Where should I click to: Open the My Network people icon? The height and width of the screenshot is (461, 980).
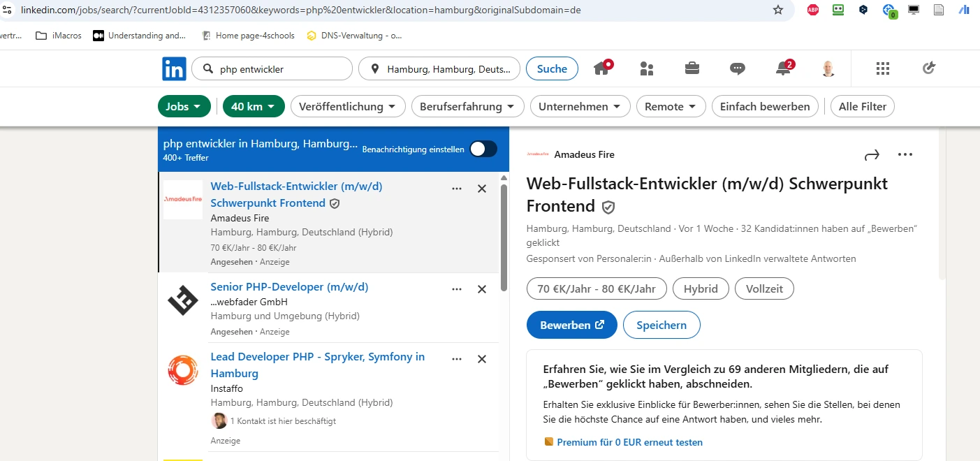coord(647,68)
